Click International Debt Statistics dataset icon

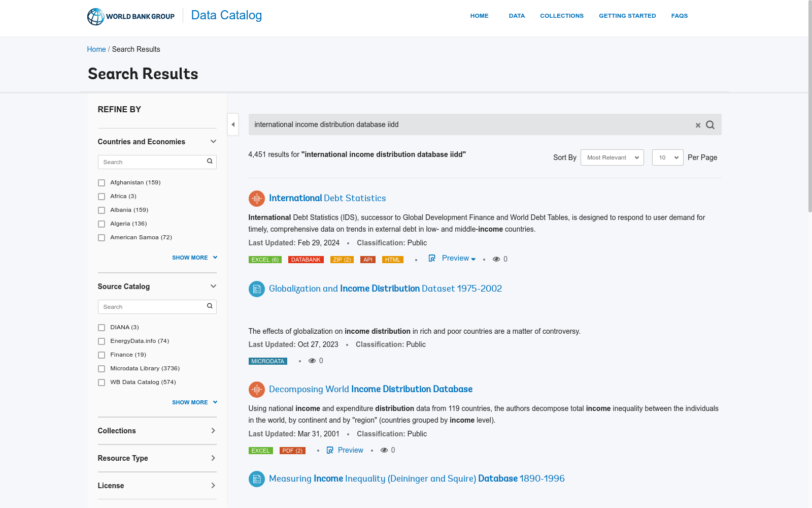click(257, 199)
